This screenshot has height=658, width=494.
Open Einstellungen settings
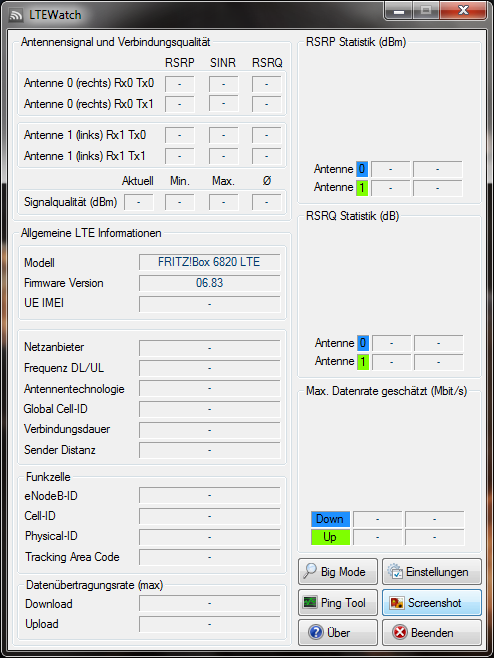coord(431,572)
